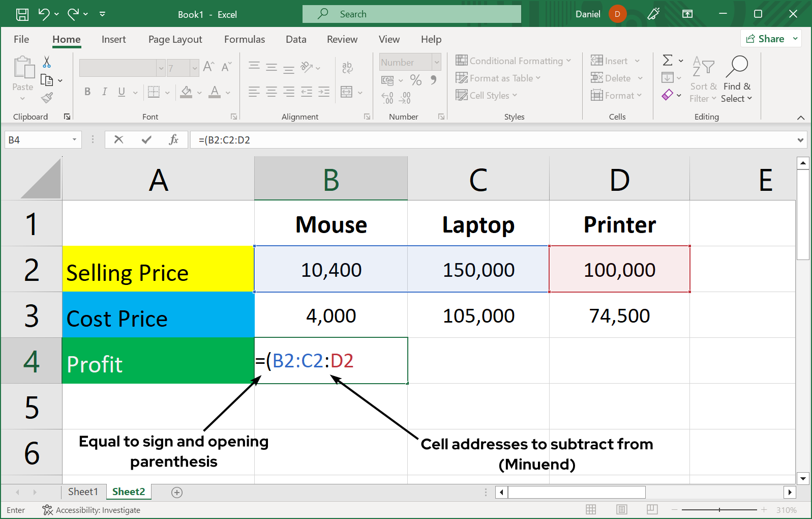Screen dimensions: 812x519
Task: Click the Paste clipboard icon
Action: [23, 68]
